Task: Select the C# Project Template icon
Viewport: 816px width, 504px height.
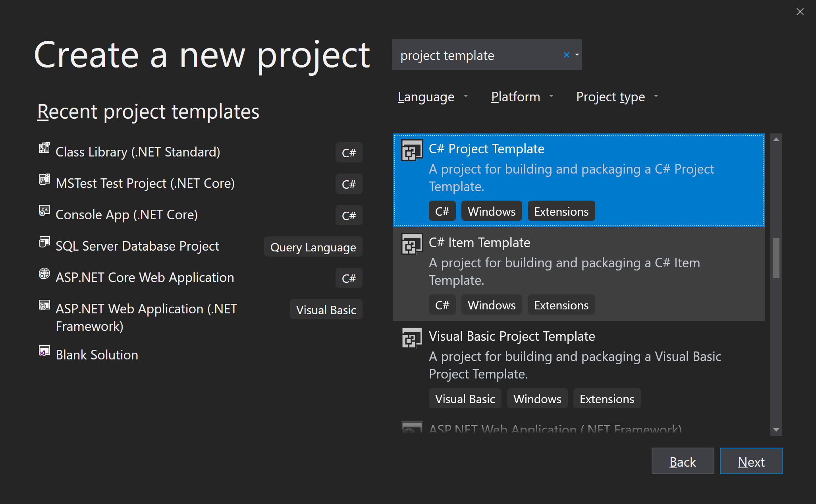Action: 411,150
